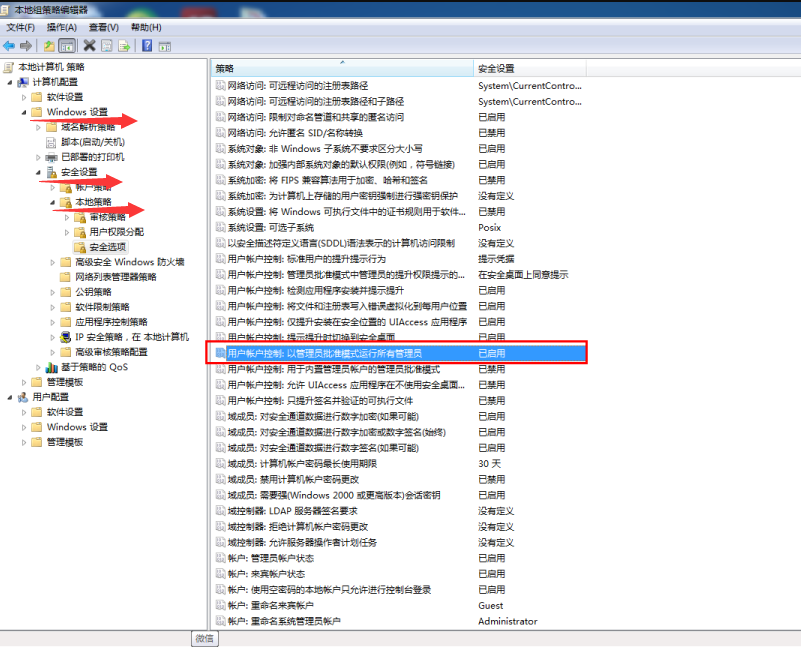
Task: Click the Show/Hide Console Tree toolbar icon
Action: 68,46
